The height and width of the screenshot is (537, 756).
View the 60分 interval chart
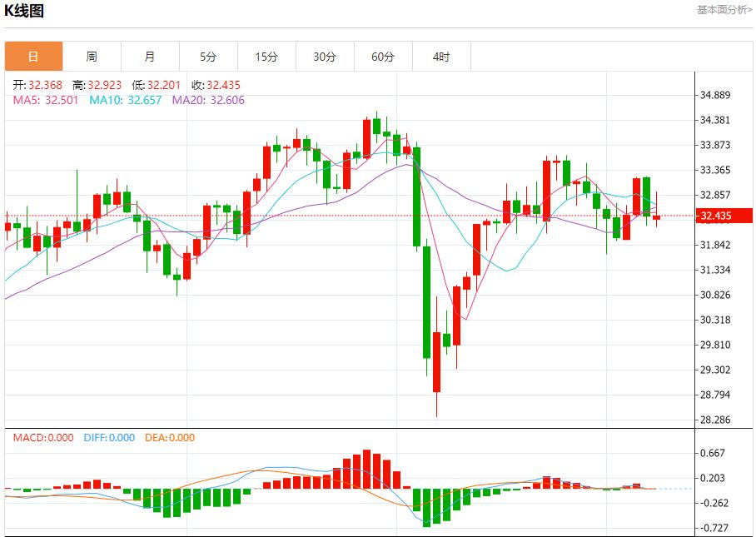(383, 57)
